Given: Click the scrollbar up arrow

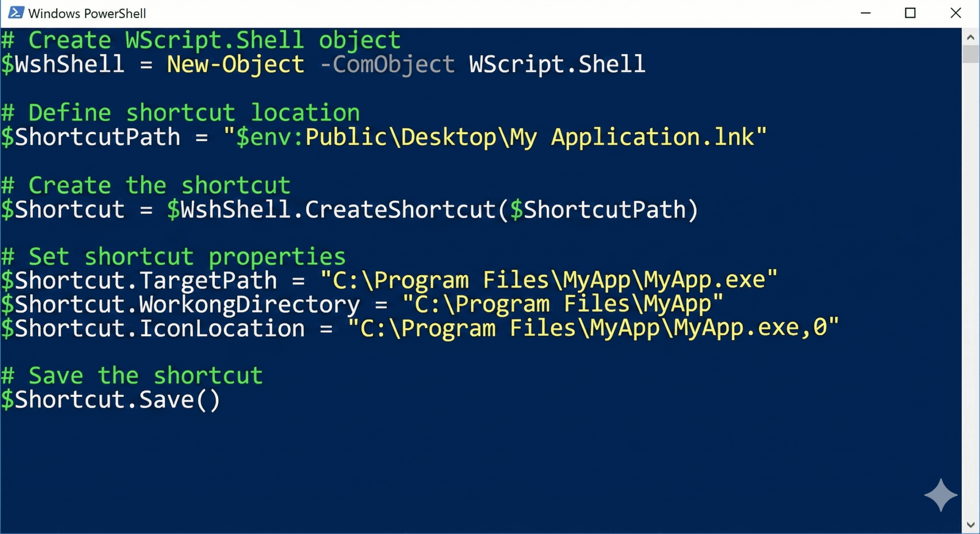Looking at the screenshot, I should click(970, 37).
